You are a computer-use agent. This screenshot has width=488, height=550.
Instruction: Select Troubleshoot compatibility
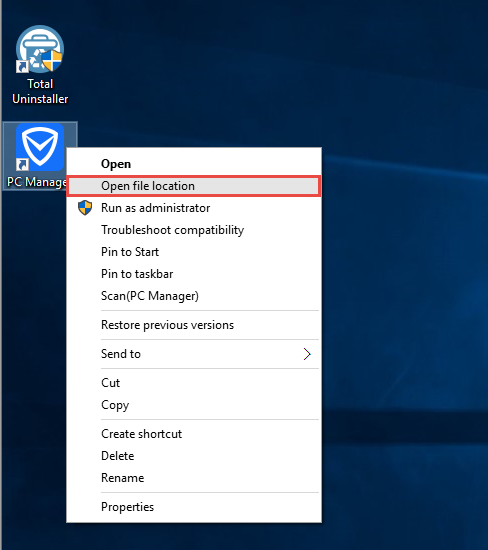coord(194,230)
